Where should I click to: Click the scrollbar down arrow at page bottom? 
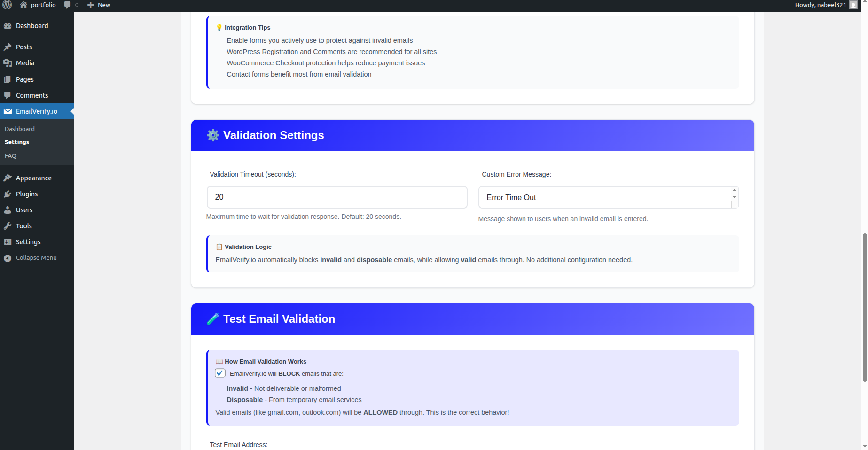click(x=865, y=446)
